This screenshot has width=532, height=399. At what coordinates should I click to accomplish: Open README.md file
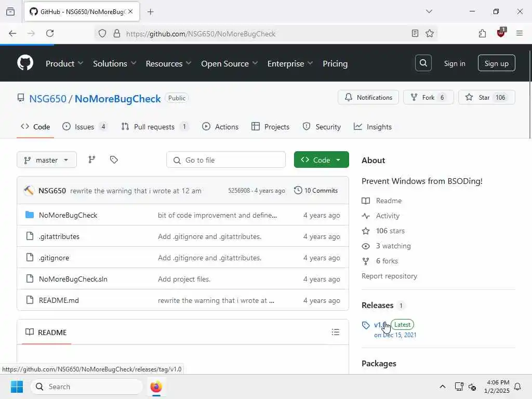pos(59,300)
